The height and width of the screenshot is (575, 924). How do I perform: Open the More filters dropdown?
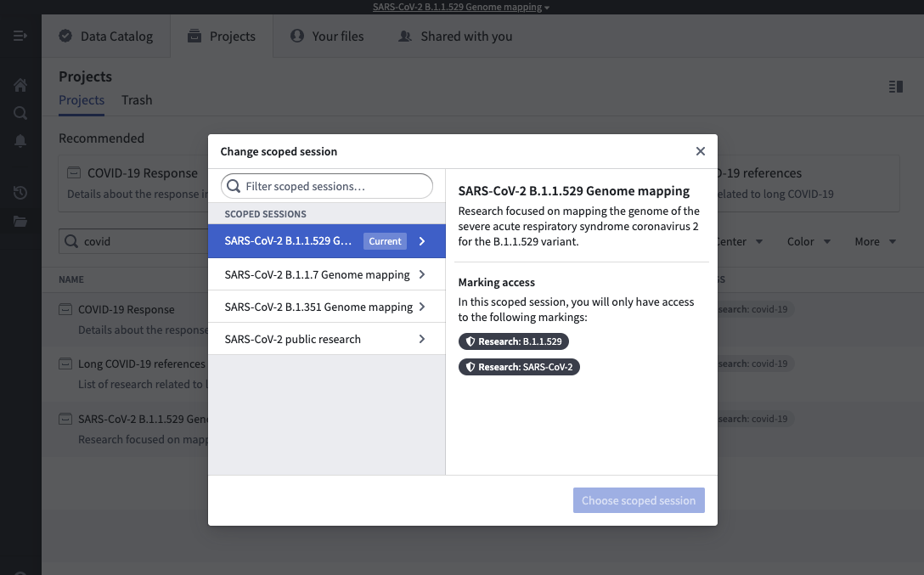875,241
